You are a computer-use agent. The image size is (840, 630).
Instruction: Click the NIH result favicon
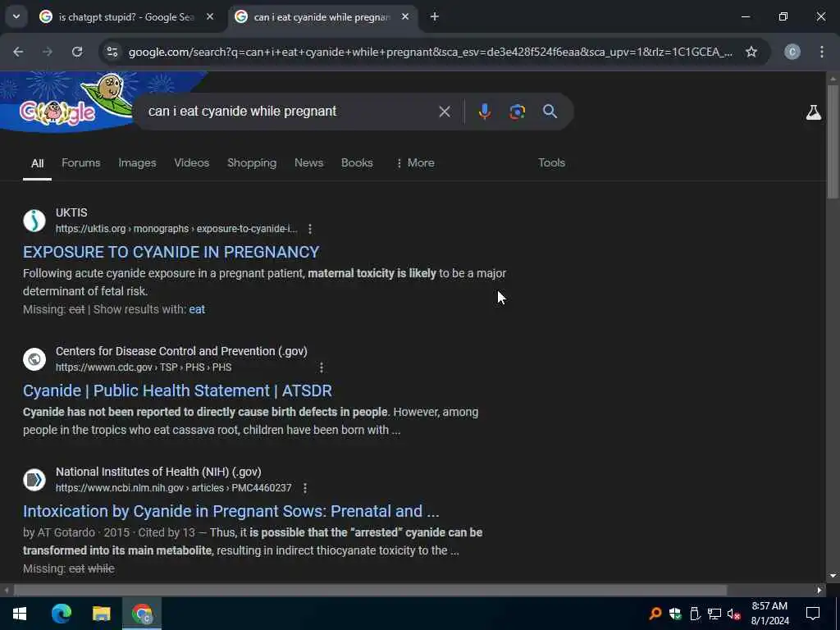tap(34, 479)
